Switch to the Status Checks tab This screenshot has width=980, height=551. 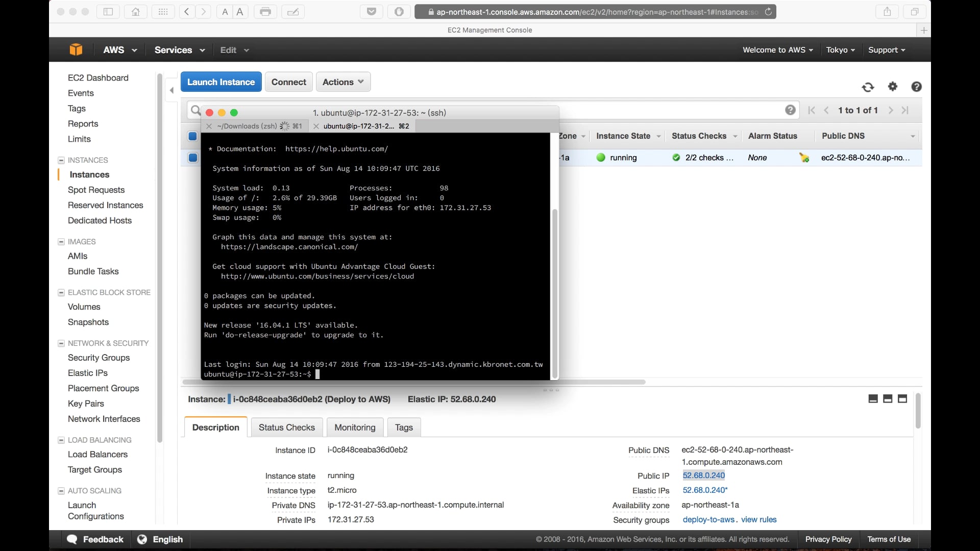286,428
